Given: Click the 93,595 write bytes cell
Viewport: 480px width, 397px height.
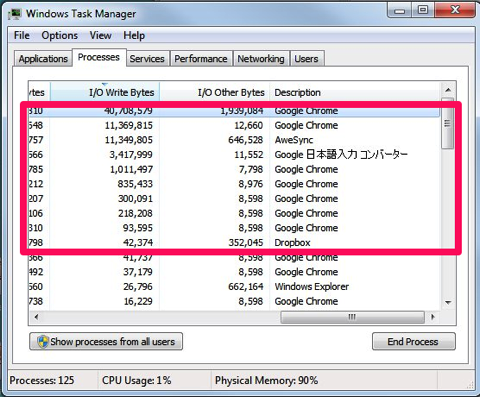Looking at the screenshot, I should click(138, 228).
